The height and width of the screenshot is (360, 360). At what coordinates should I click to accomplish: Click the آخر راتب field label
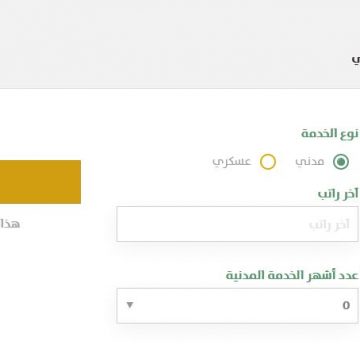point(338,194)
